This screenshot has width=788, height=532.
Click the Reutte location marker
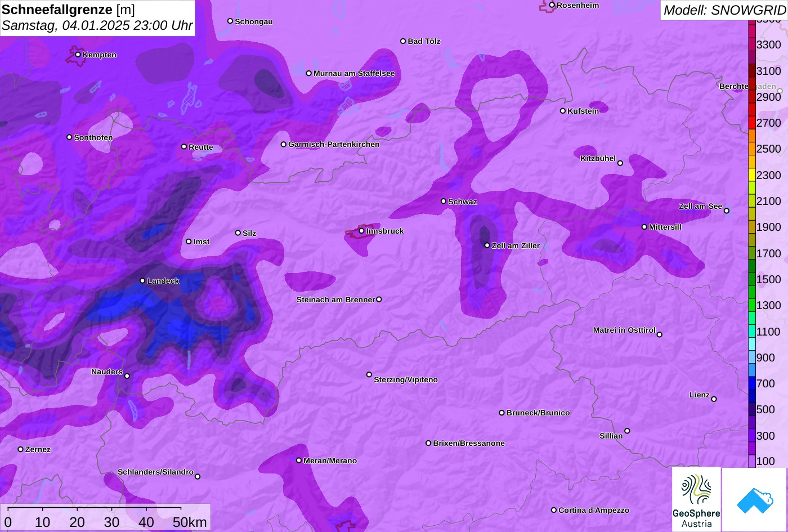coord(184,147)
